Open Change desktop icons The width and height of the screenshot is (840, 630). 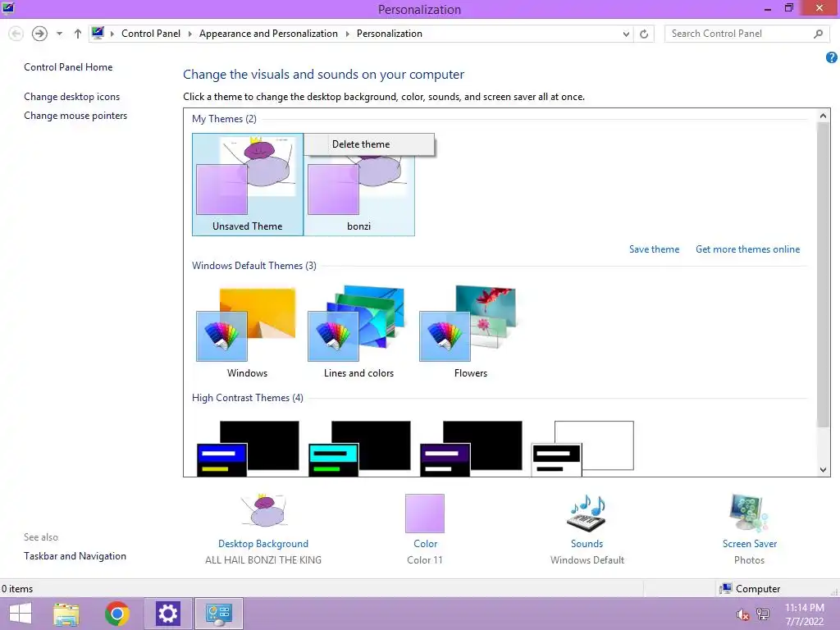tap(72, 97)
